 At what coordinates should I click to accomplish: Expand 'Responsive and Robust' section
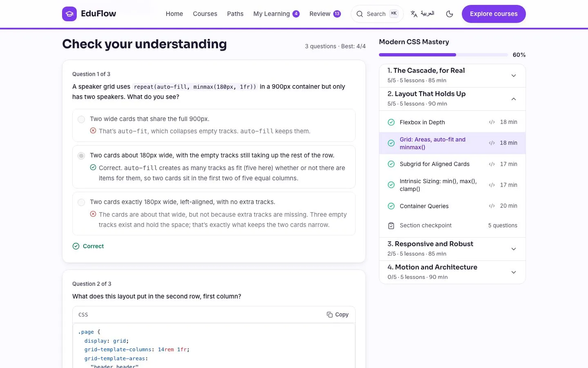(x=452, y=249)
